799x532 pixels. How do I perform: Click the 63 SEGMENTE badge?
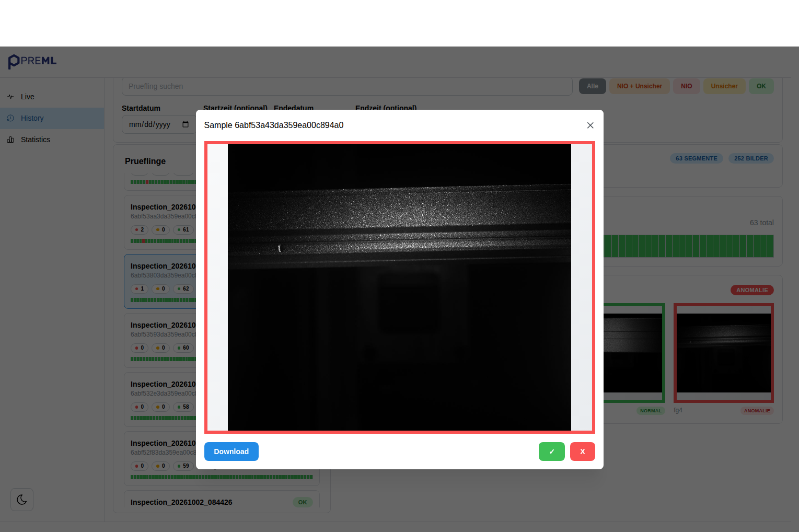click(x=697, y=158)
